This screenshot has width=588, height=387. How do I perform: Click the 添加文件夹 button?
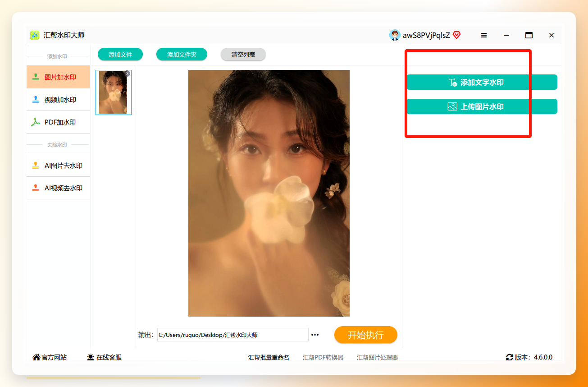[182, 55]
